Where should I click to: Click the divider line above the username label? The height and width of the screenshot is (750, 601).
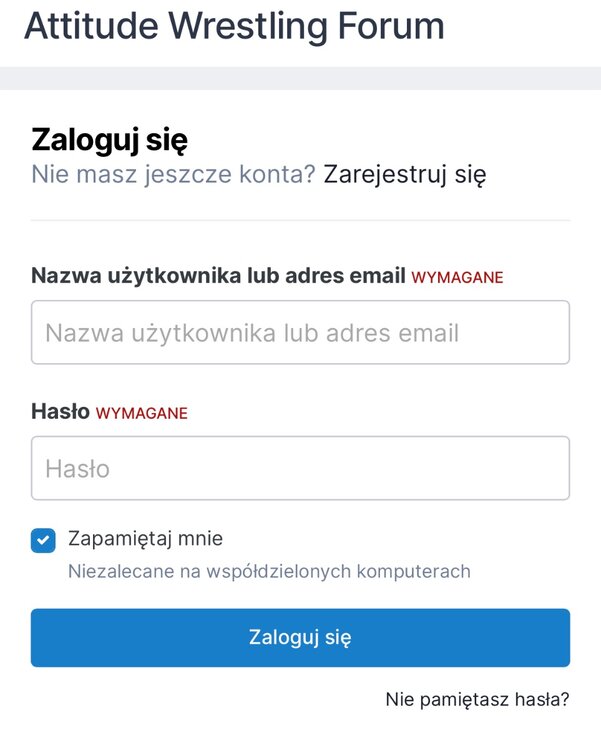tap(300, 220)
